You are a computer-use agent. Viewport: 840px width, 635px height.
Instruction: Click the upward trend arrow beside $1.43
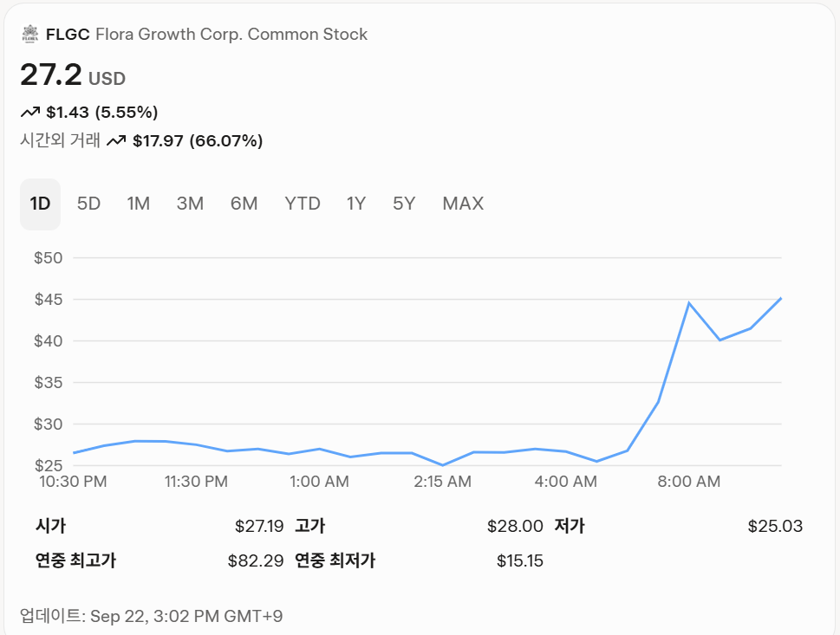coord(30,112)
